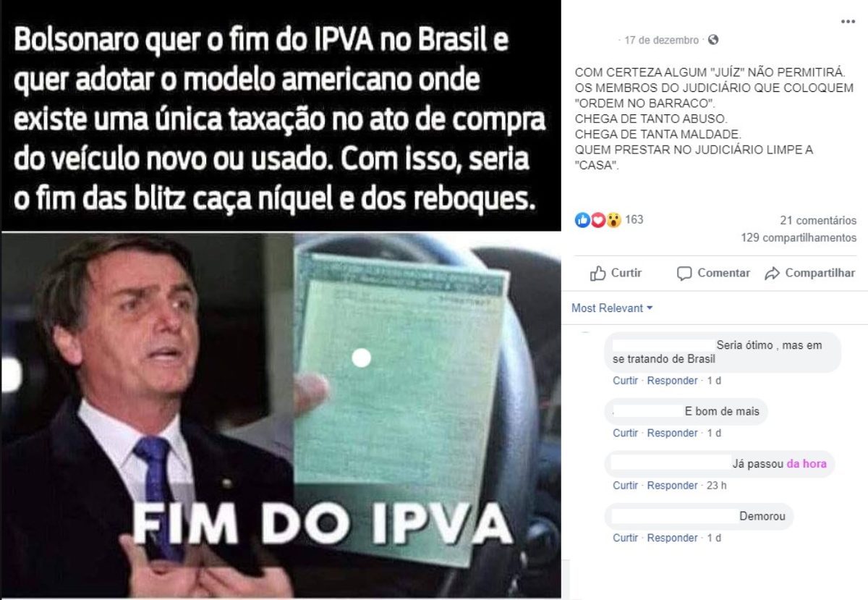The image size is (868, 600).
Task: Open the 129 compartilhamentos link
Action: point(799,237)
